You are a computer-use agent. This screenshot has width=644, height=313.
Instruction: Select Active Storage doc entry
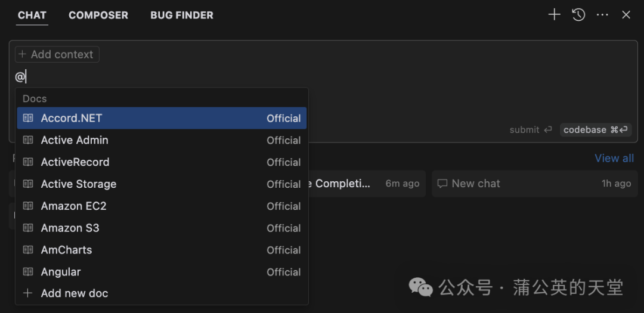coord(162,184)
